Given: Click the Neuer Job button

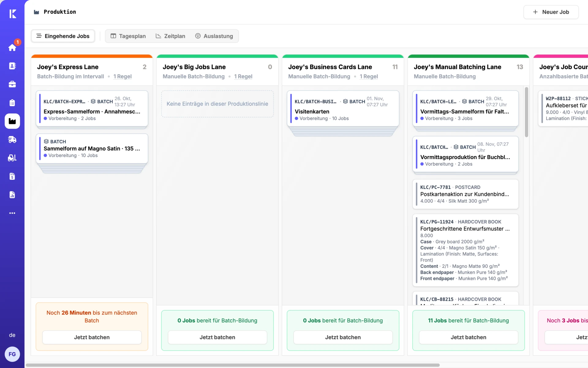Looking at the screenshot, I should [x=551, y=12].
